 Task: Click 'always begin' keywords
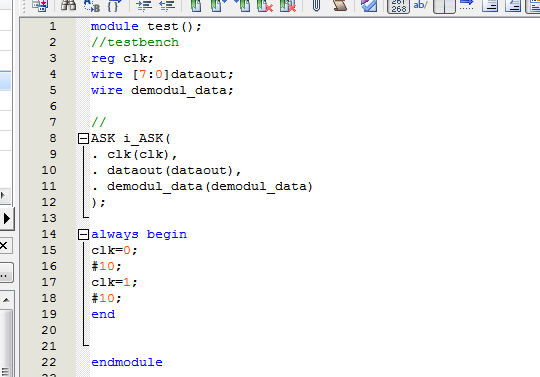point(139,234)
